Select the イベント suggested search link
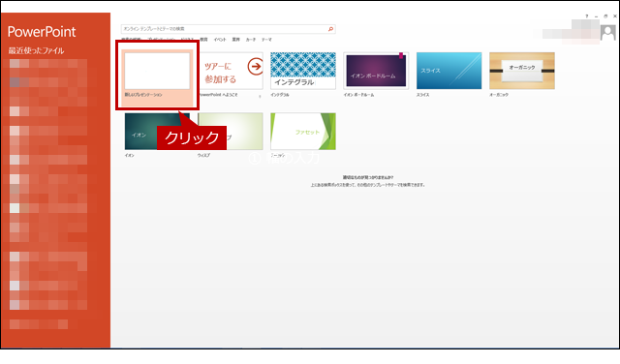Screen dimensions: 620x364 point(220,40)
